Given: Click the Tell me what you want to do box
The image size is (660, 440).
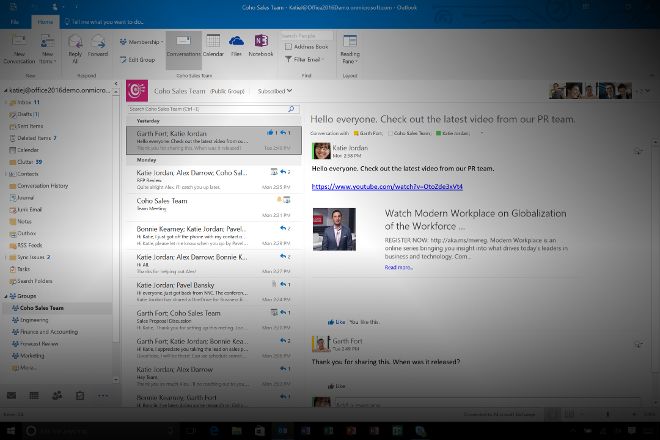Looking at the screenshot, I should (104, 22).
